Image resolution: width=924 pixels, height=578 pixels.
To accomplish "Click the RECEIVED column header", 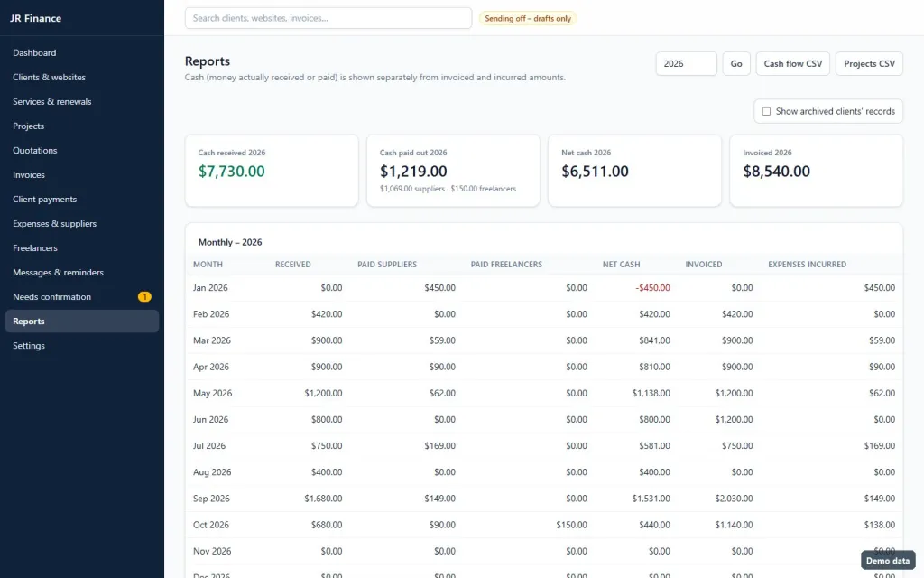I will pos(293,265).
